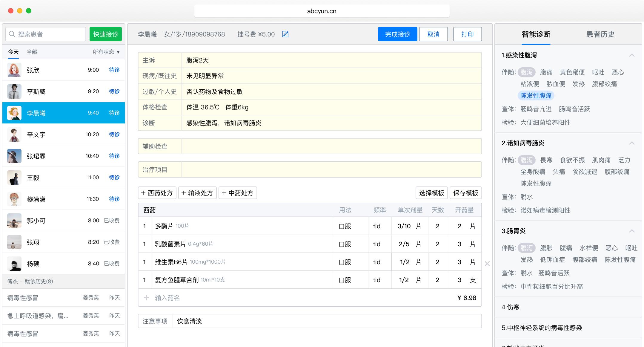Toggle the 腹泻 tag under 1.感染性腹泻
The width and height of the screenshot is (644, 347).
pyautogui.click(x=526, y=72)
